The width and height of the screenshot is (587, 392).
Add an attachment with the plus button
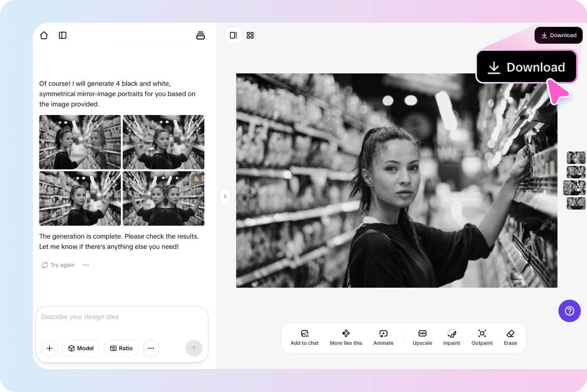50,348
